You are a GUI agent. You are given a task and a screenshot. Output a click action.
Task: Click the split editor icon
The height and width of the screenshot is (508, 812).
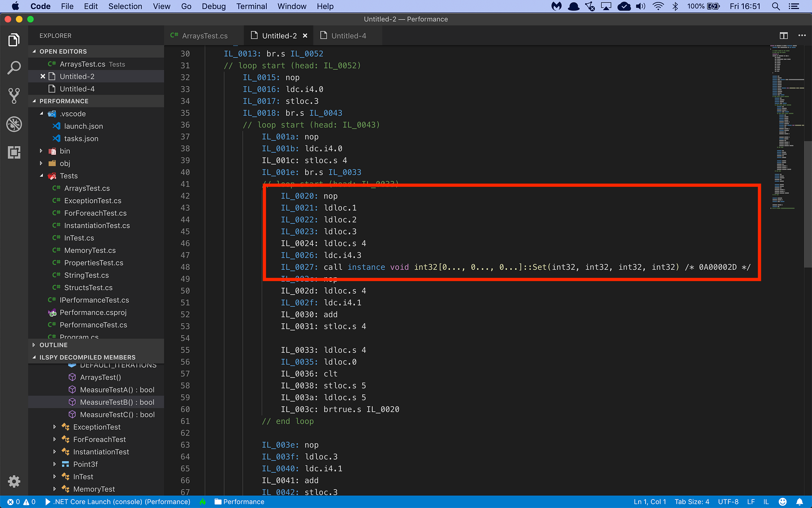coord(784,36)
